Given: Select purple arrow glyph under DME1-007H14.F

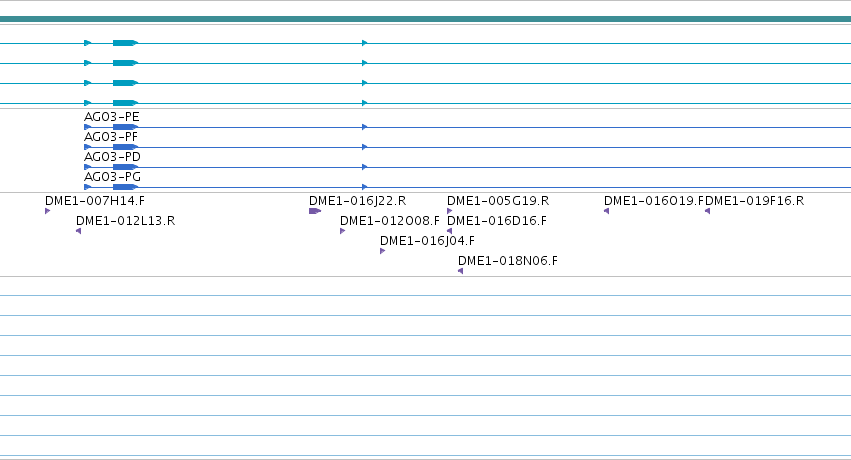Looking at the screenshot, I should point(48,211).
